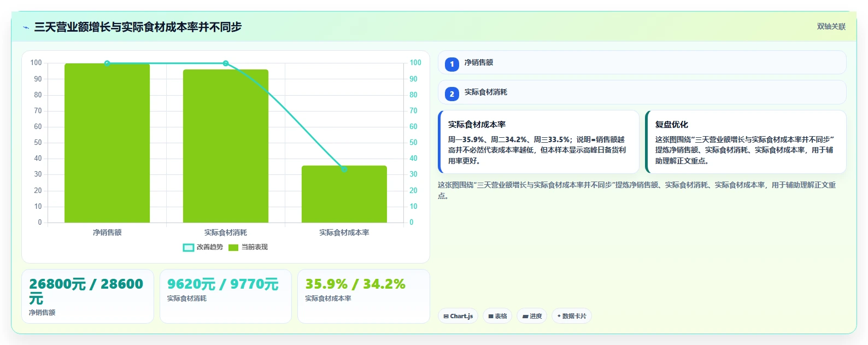Click the 净销售额 x-axis label
The image size is (868, 345).
107,232
